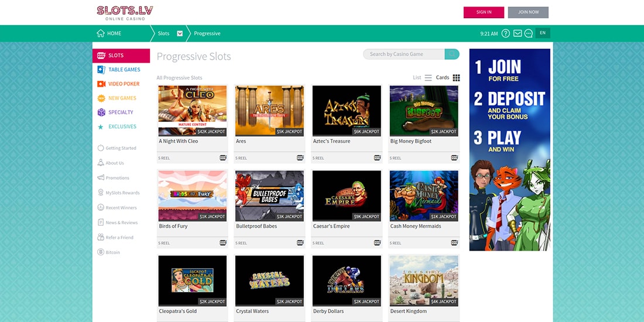Select Progressive in the breadcrumb

[207, 34]
